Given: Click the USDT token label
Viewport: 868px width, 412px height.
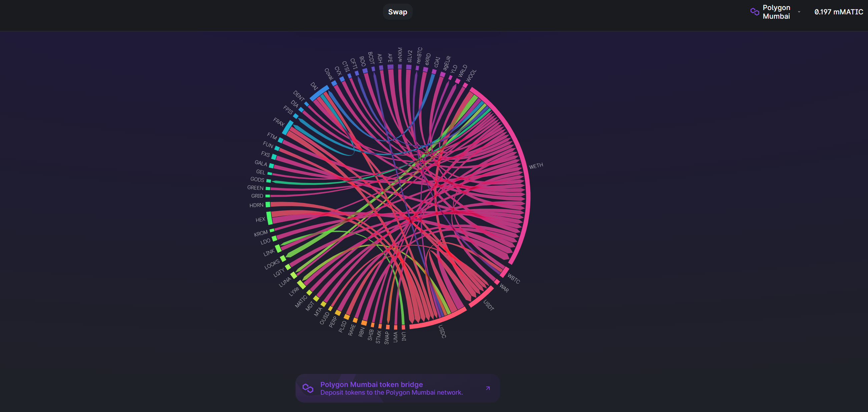Looking at the screenshot, I should [488, 305].
